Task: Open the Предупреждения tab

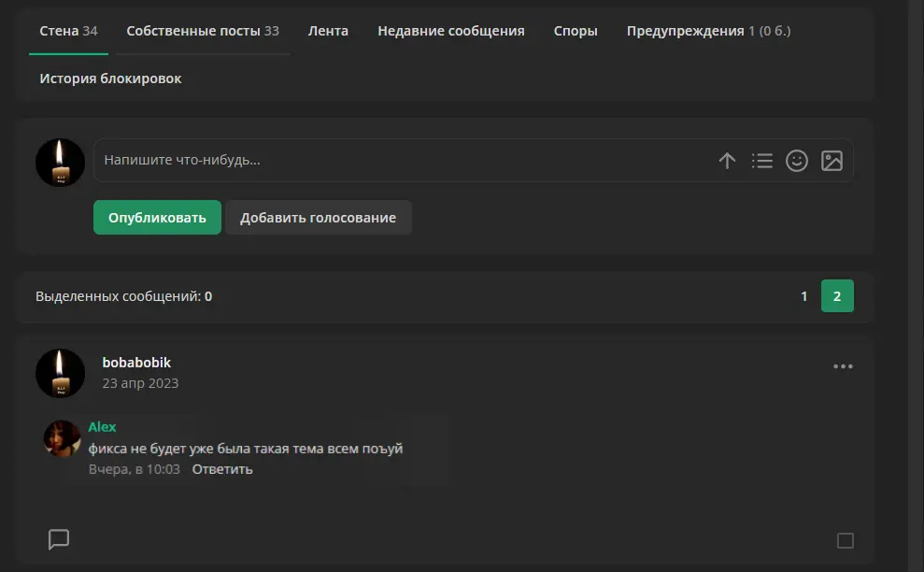Action: pyautogui.click(x=708, y=31)
